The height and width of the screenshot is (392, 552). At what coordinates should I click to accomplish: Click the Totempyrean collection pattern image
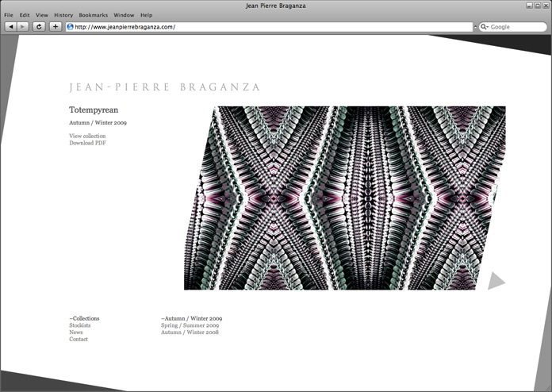coord(345,198)
